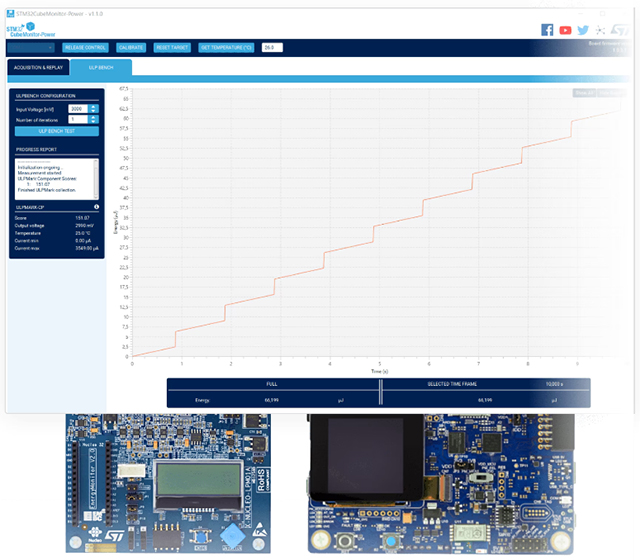
Task: Click the ST community network icon
Action: click(600, 30)
